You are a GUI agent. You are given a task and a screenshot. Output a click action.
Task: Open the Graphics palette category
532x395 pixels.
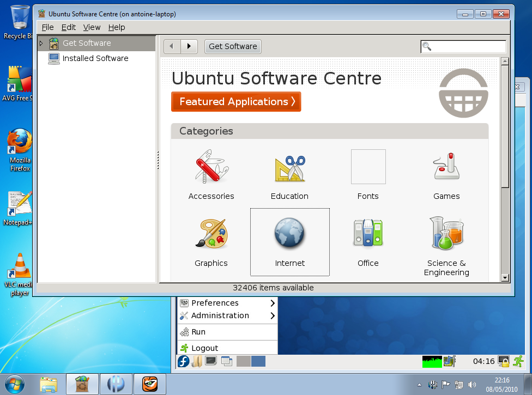click(x=211, y=234)
